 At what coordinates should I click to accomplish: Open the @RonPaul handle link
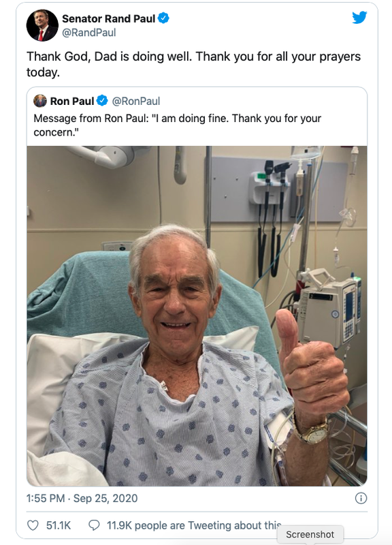click(135, 101)
